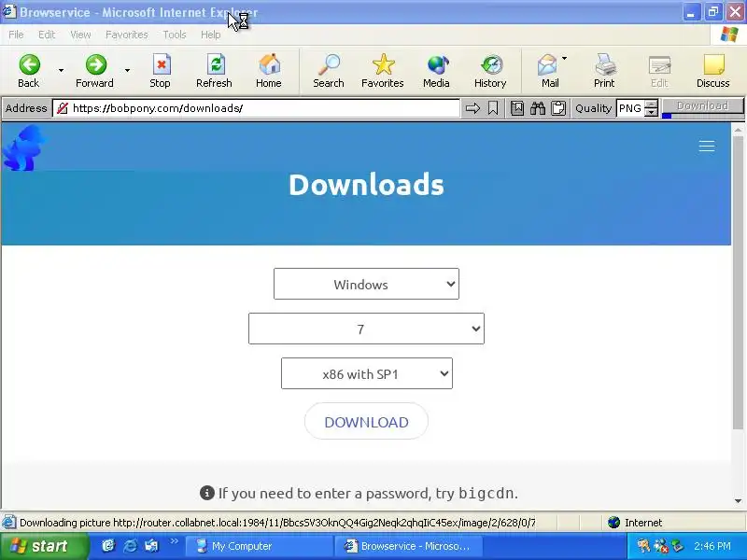Click the scrollbar up arrow
This screenshot has height=560, width=747.
738,129
